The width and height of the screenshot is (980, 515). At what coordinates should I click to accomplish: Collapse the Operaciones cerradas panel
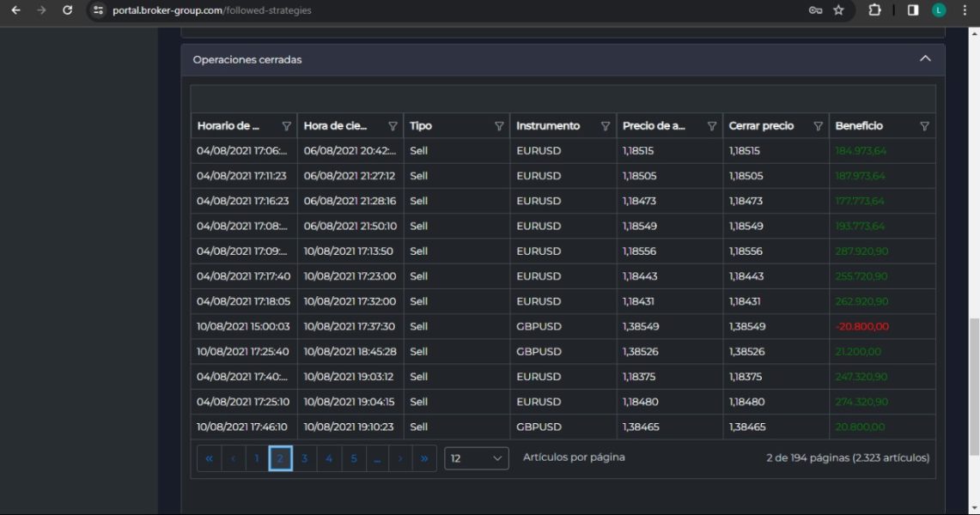pos(925,58)
